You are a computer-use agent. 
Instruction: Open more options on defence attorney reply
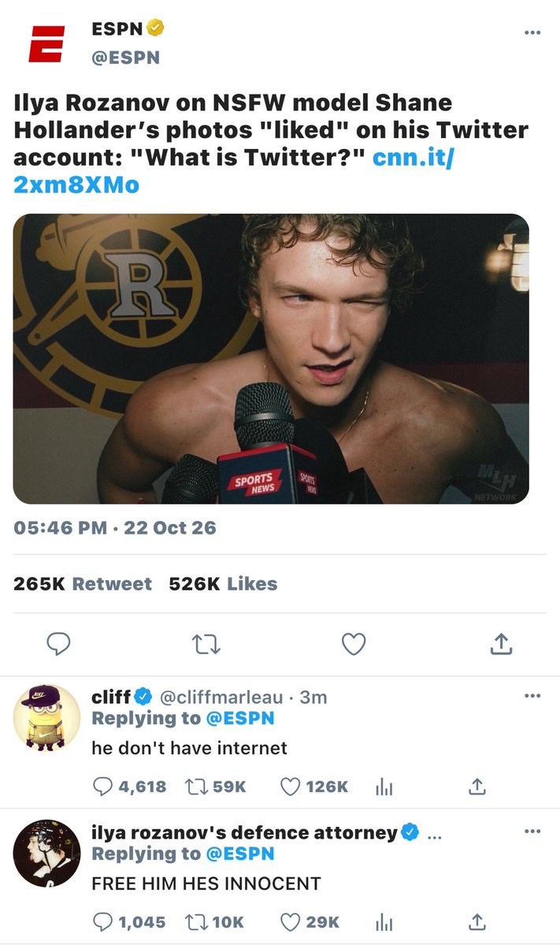(532, 831)
